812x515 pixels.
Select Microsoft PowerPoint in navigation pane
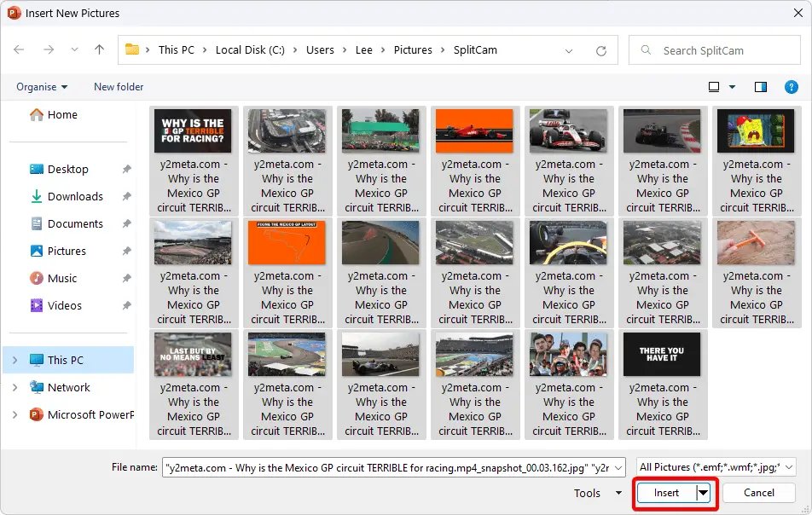(90, 414)
